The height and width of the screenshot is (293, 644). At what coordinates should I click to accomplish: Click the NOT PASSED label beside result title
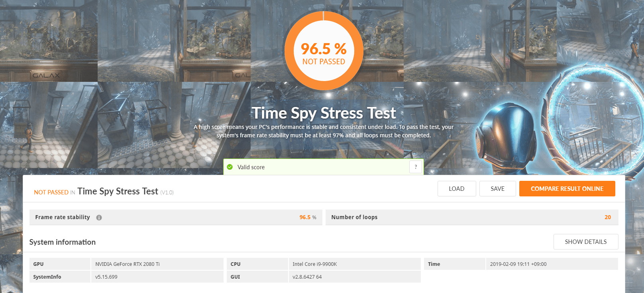coord(51,192)
